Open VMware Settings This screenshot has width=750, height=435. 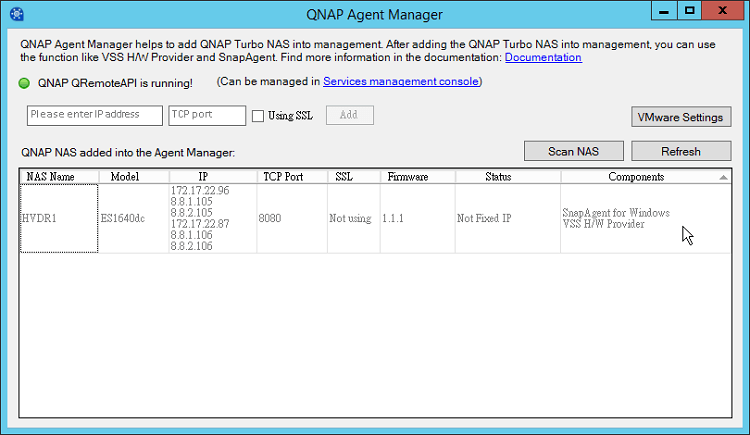point(680,117)
